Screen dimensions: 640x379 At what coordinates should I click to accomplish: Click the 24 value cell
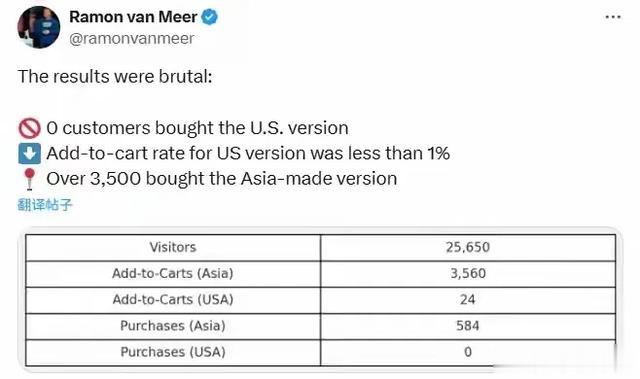tap(468, 300)
